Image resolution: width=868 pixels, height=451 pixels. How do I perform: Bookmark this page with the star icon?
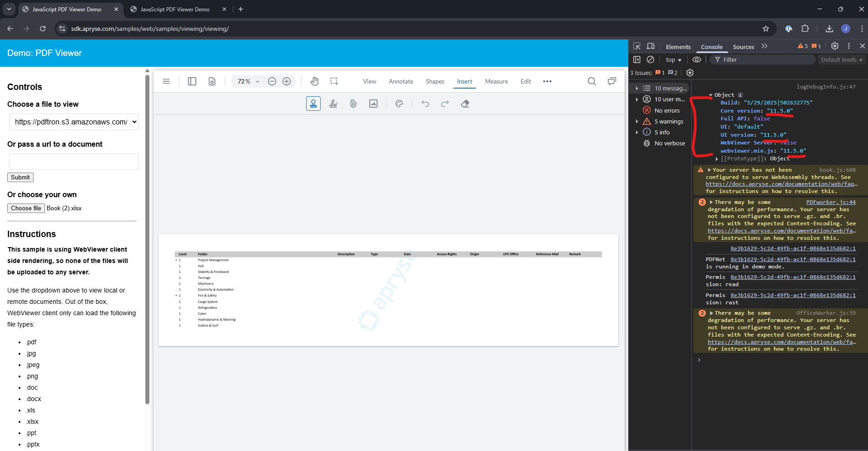[x=766, y=29]
